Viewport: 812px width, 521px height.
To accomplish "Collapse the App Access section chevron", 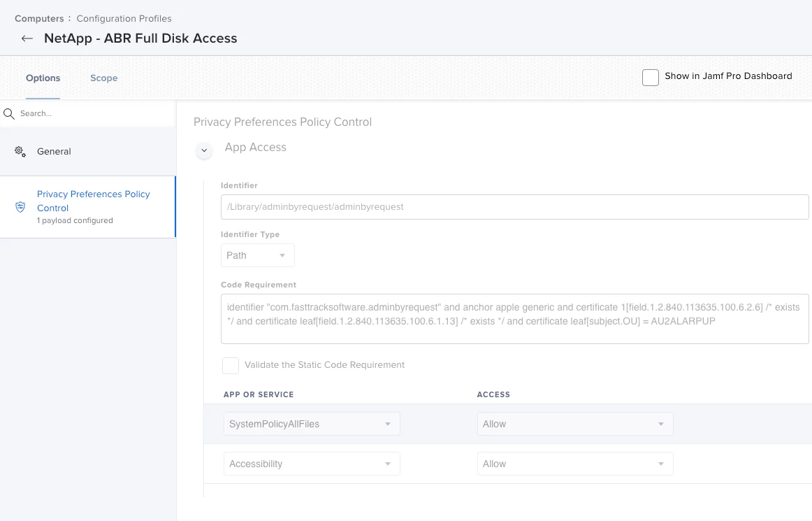I will (x=204, y=150).
